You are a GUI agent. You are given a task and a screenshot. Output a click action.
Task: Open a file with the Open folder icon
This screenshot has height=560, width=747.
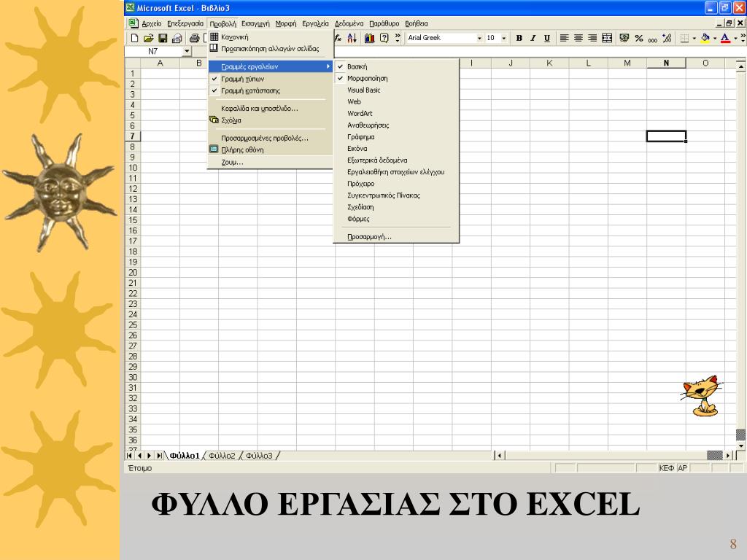(149, 38)
